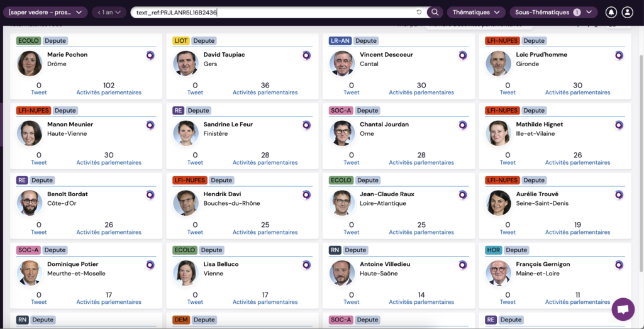Open Sandrine Le Feur's Tweet count link
644x329 pixels.
pos(195,162)
